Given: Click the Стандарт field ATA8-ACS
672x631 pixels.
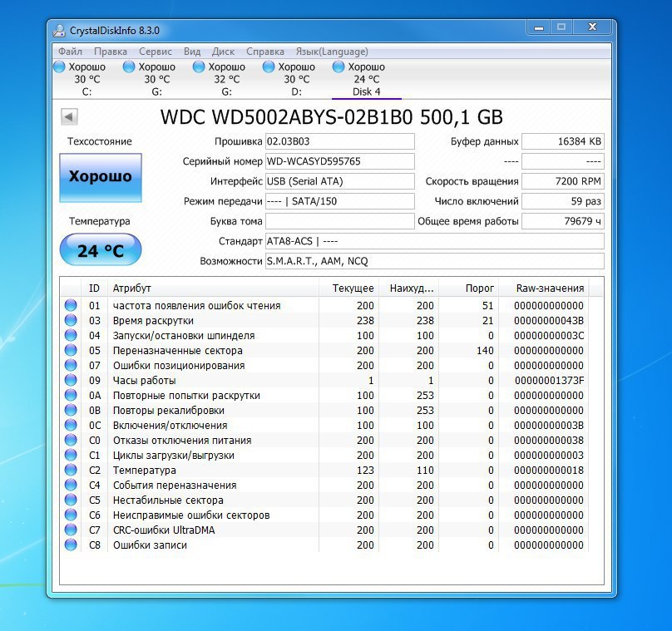Looking at the screenshot, I should (435, 241).
